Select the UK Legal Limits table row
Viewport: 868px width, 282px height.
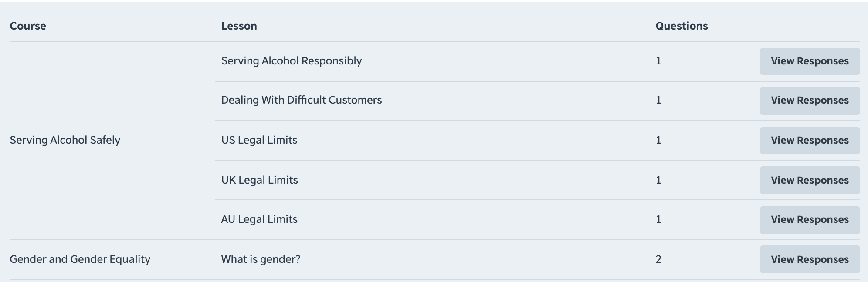tap(436, 180)
